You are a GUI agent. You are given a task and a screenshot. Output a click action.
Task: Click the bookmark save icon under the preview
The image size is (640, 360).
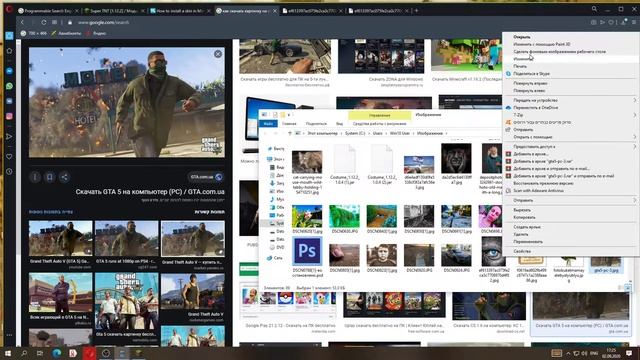(49, 177)
